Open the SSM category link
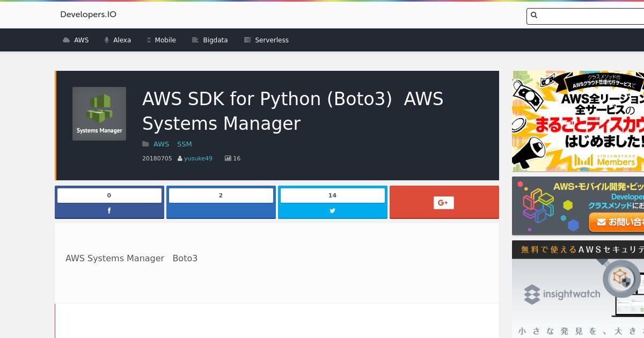Image resolution: width=644 pixels, height=338 pixels. 184,144
